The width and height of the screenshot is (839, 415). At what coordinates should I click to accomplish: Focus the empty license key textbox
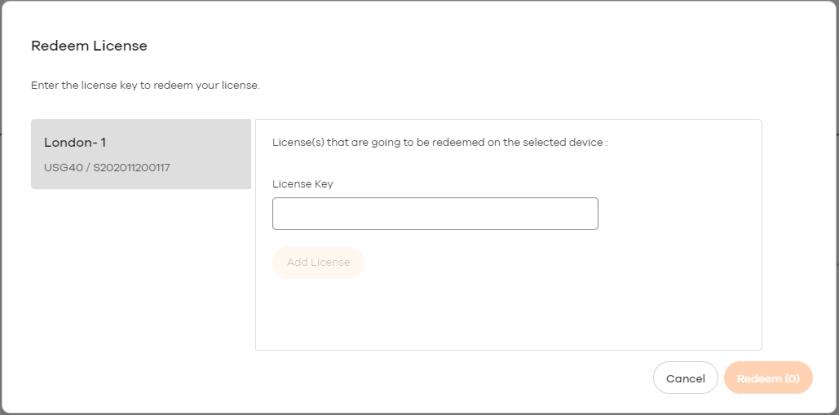[435, 213]
